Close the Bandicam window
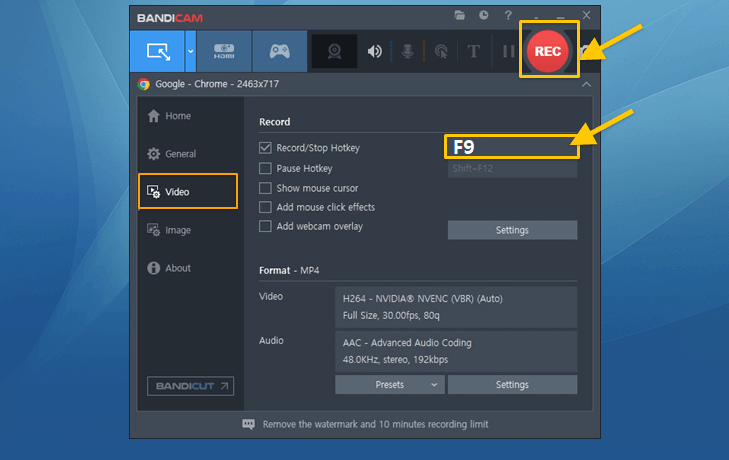Viewport: 729px width, 460px height. tap(586, 15)
